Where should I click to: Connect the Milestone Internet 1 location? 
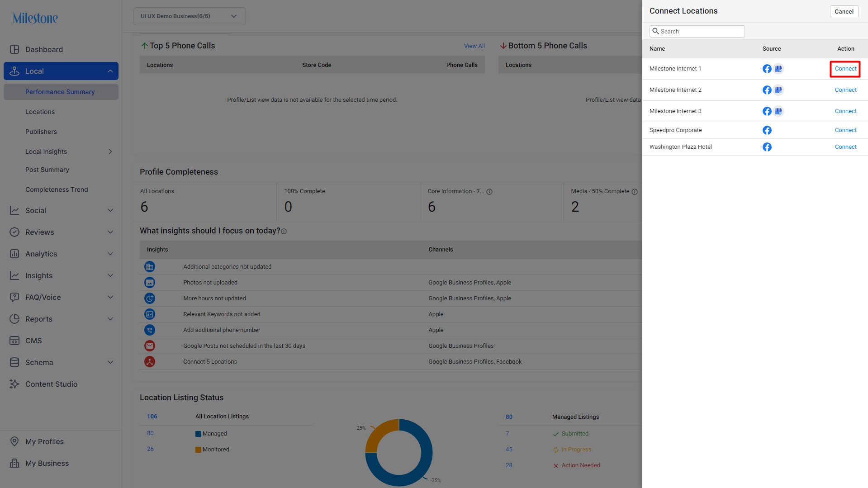tap(845, 69)
